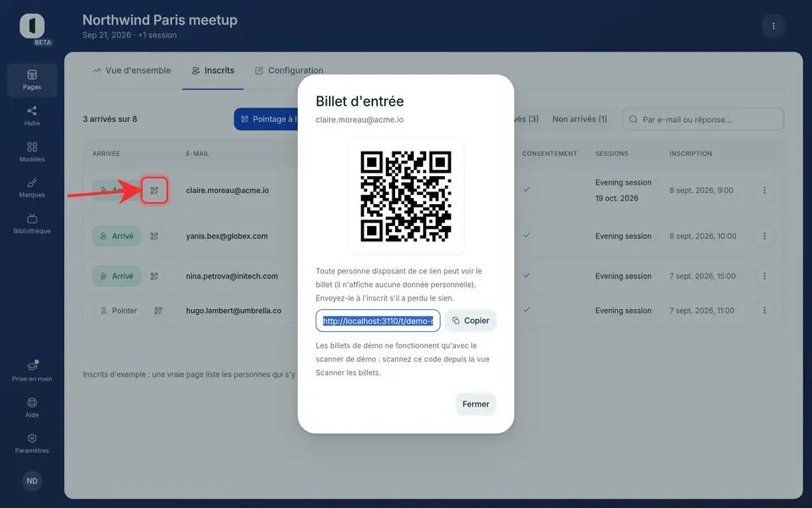Viewport: 812px width, 508px height.
Task: Click date 7 sept. 2026, 15:00
Action: 702,276
